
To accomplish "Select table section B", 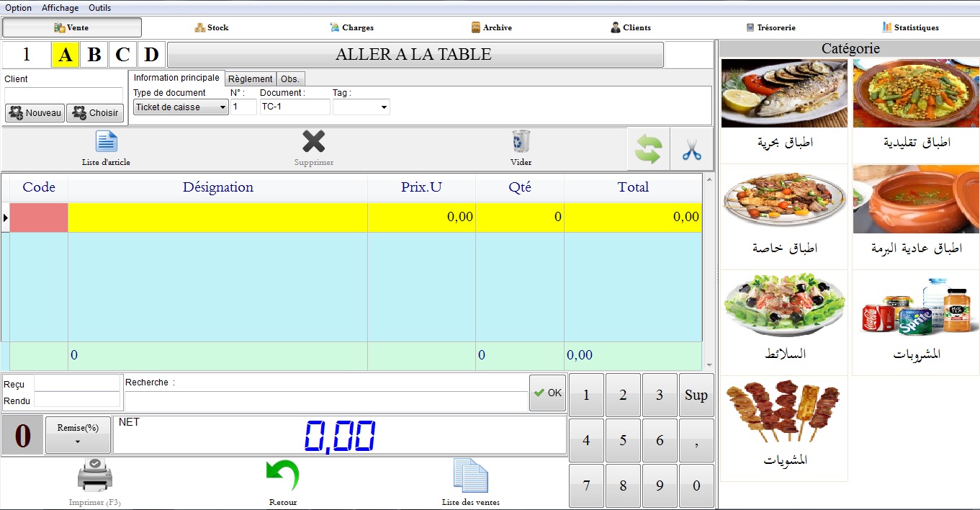I will click(94, 55).
